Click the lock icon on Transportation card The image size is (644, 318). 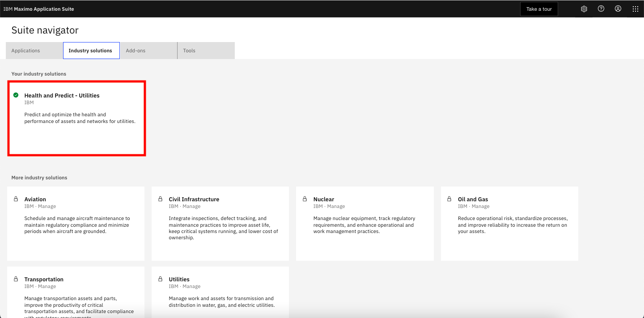pos(16,279)
